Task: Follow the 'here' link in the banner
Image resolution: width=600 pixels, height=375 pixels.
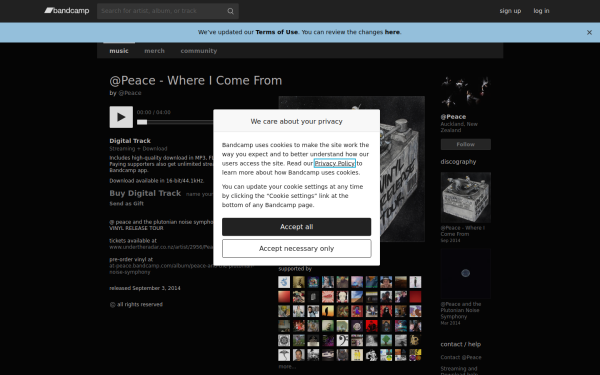Action: pos(392,32)
